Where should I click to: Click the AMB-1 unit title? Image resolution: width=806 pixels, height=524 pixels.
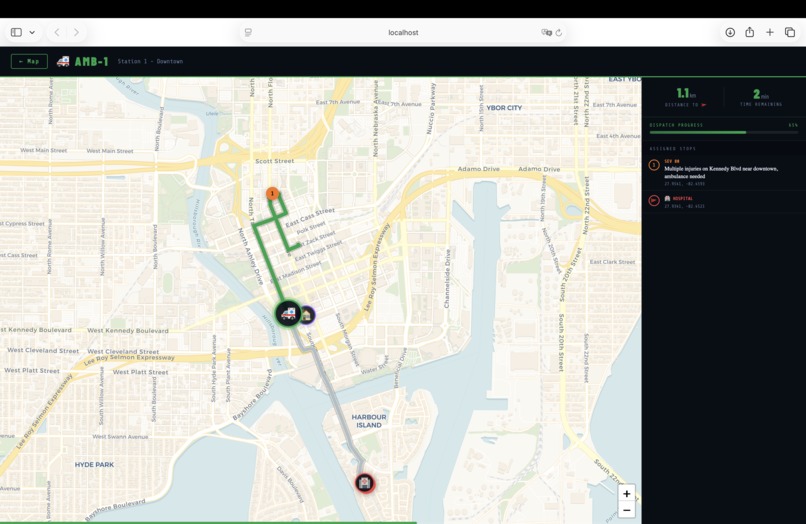[91, 62]
